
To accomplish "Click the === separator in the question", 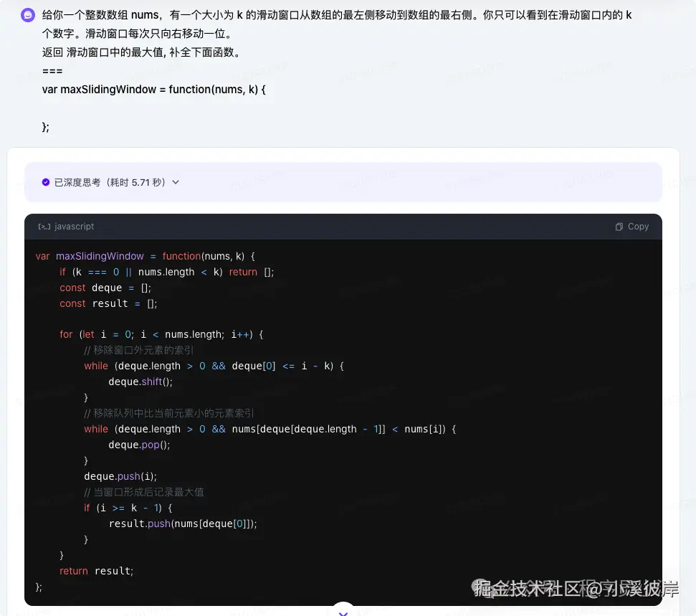I will coord(52,70).
